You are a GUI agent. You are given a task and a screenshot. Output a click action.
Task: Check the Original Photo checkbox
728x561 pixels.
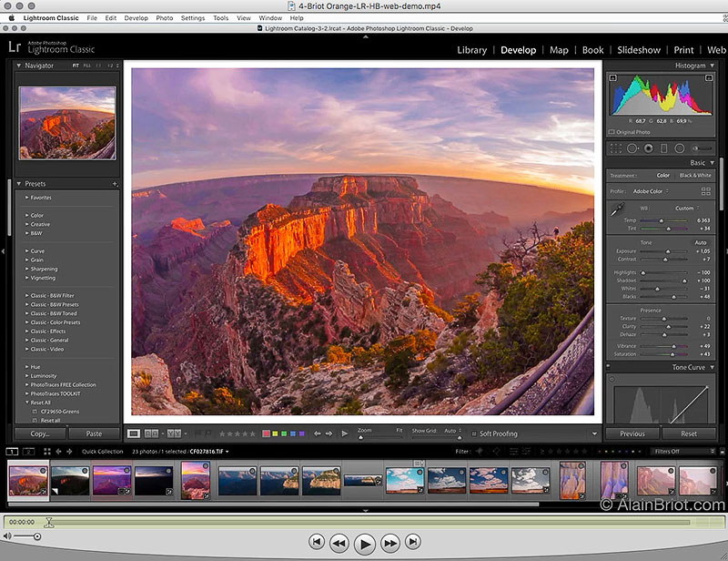click(611, 132)
